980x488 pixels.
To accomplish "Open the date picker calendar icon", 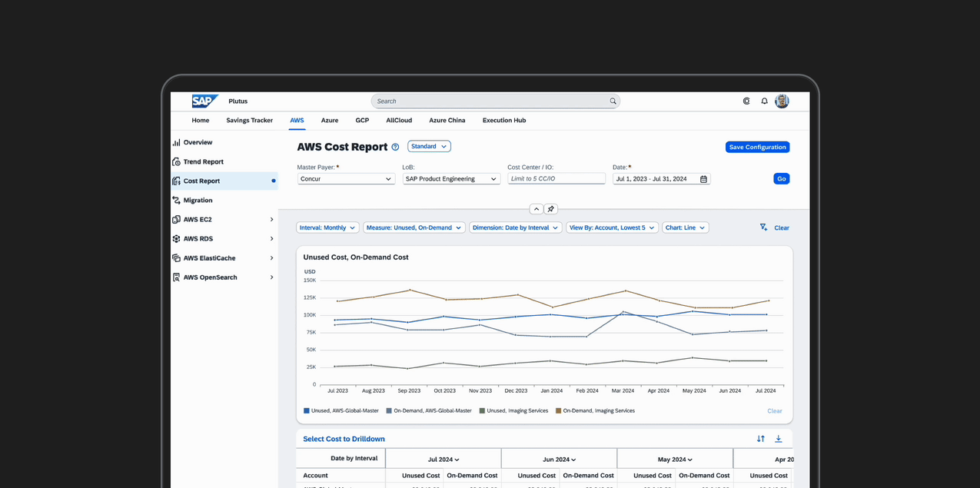I will [x=703, y=179].
